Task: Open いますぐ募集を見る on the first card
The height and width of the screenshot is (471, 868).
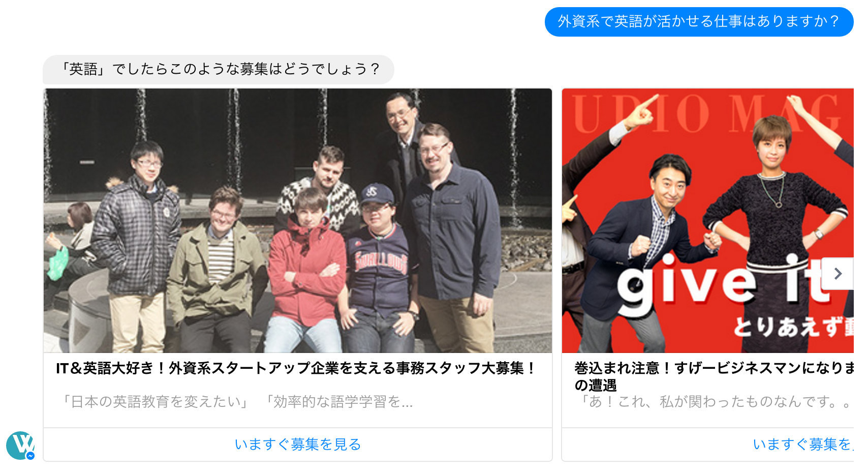Action: [x=298, y=445]
